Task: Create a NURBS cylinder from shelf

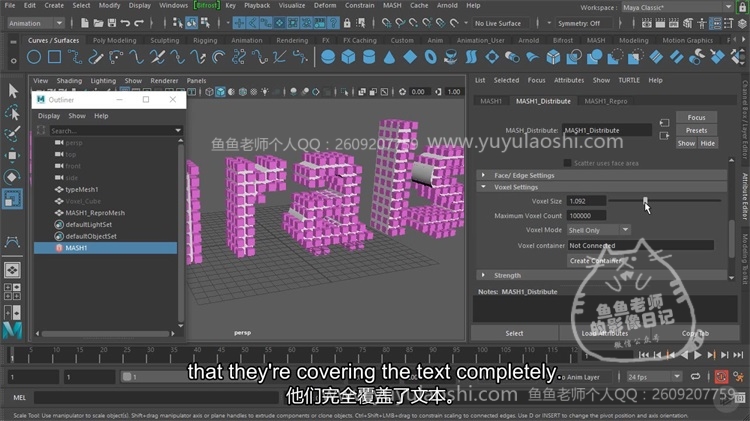Action: pos(369,57)
